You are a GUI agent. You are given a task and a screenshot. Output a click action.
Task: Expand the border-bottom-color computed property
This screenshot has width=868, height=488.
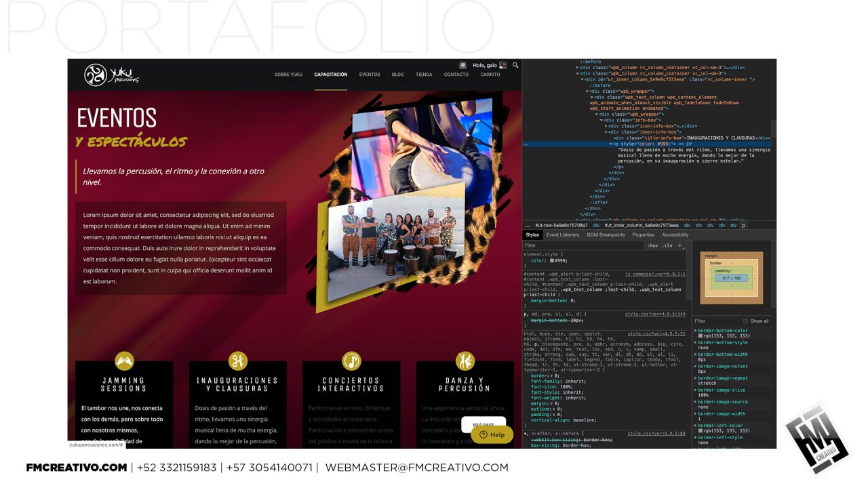[696, 330]
